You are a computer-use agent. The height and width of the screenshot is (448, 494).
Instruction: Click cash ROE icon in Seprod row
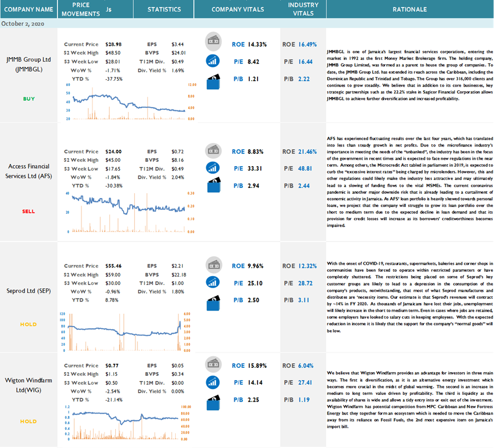(214, 265)
